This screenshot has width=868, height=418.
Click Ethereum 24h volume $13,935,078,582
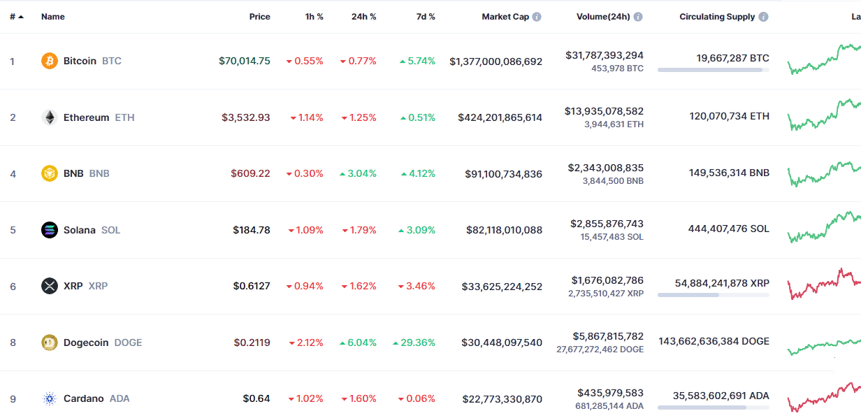point(605,111)
